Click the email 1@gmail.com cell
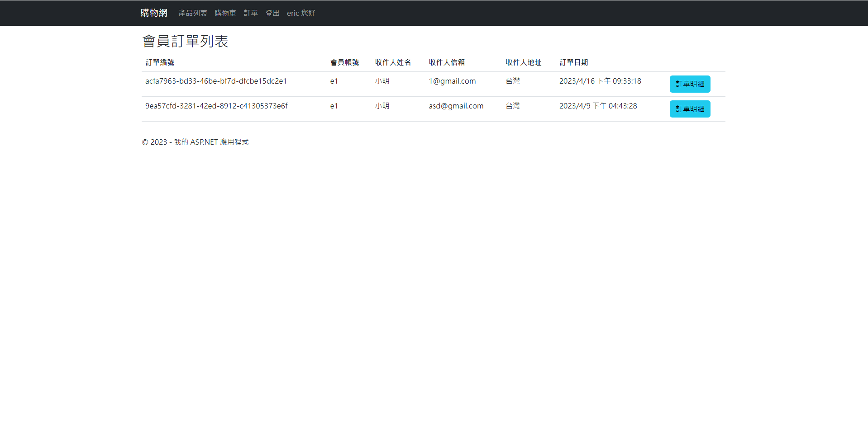Image resolution: width=868 pixels, height=424 pixels. click(452, 81)
